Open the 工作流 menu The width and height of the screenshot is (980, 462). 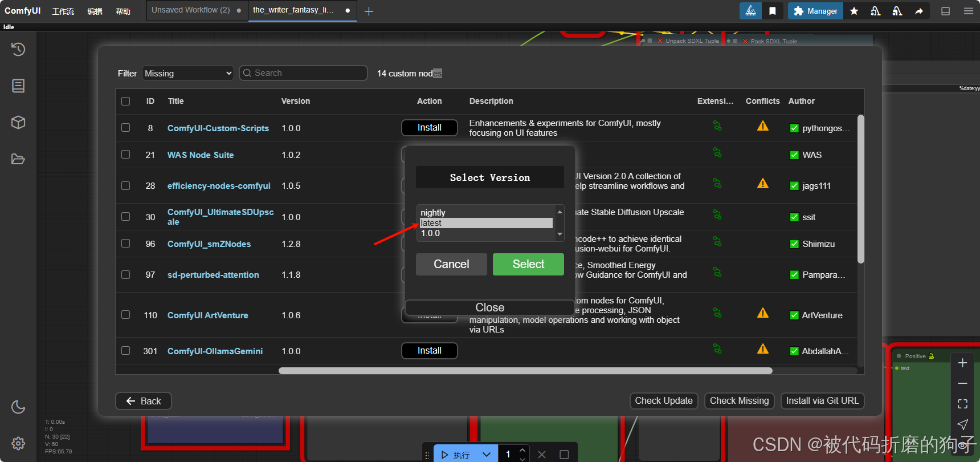pyautogui.click(x=63, y=11)
